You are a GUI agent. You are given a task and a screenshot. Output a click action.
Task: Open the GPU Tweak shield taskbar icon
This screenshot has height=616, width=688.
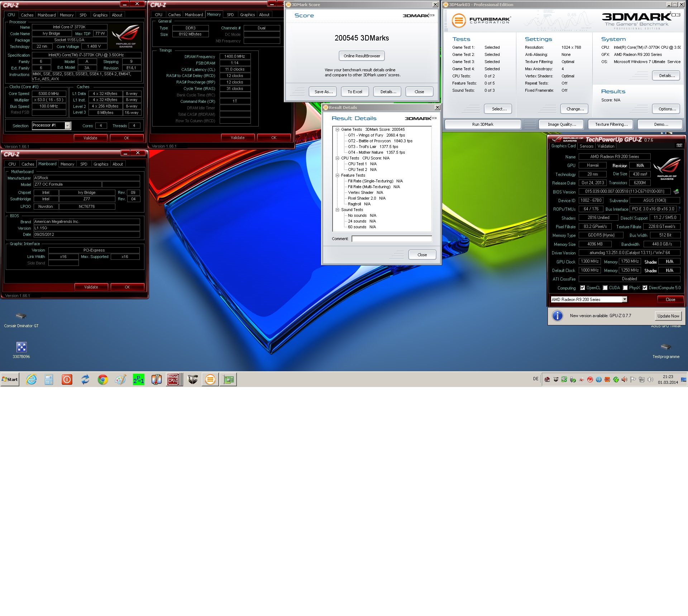coord(193,379)
